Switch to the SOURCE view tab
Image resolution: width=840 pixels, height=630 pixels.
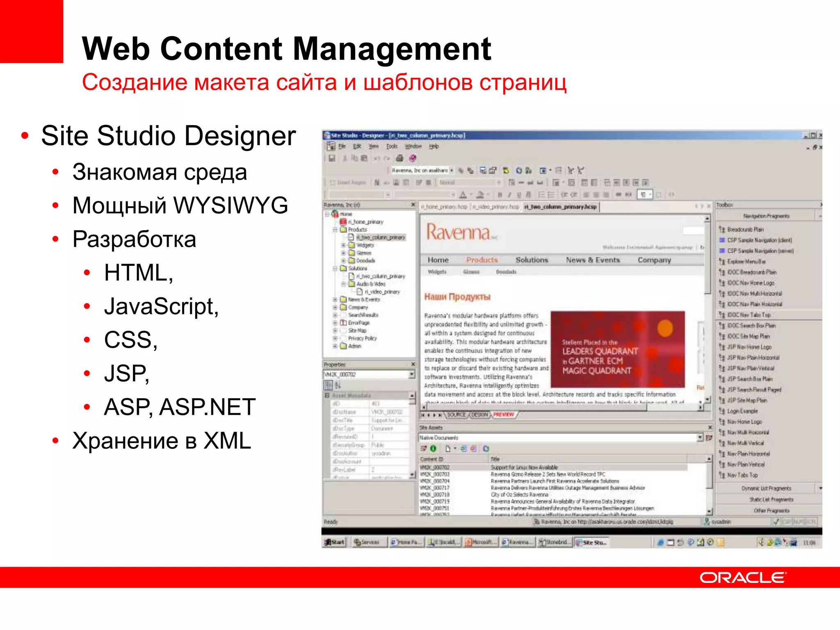[x=456, y=415]
